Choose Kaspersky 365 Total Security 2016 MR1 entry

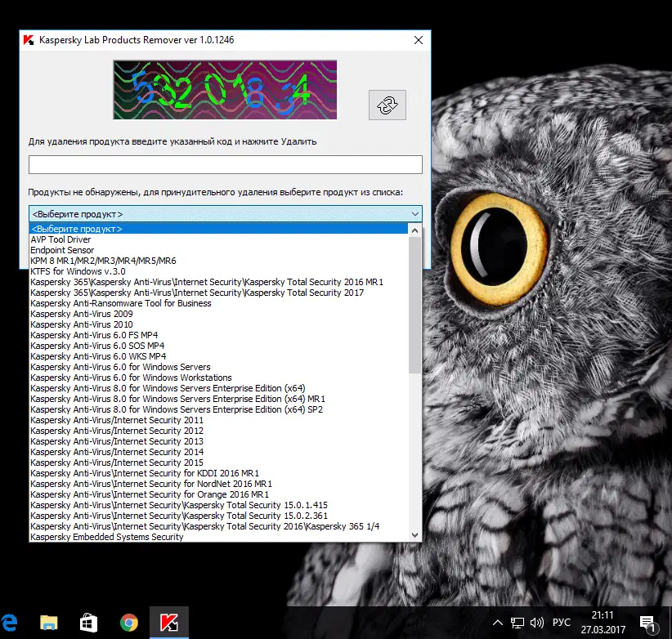218,282
